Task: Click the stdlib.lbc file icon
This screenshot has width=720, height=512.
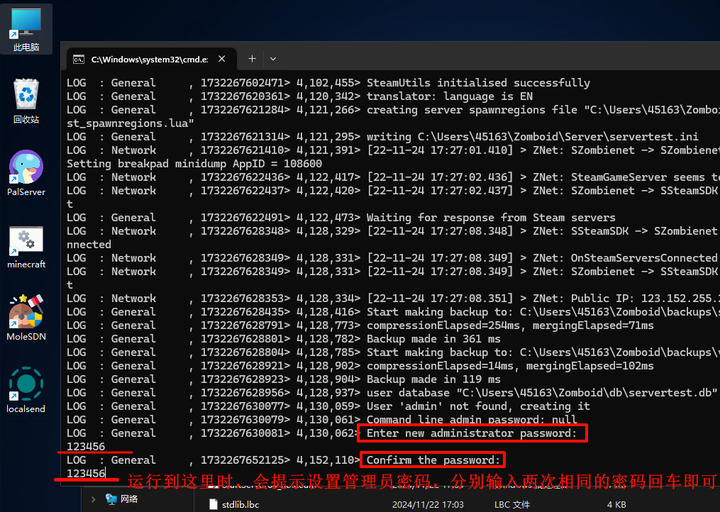Action: click(x=213, y=505)
